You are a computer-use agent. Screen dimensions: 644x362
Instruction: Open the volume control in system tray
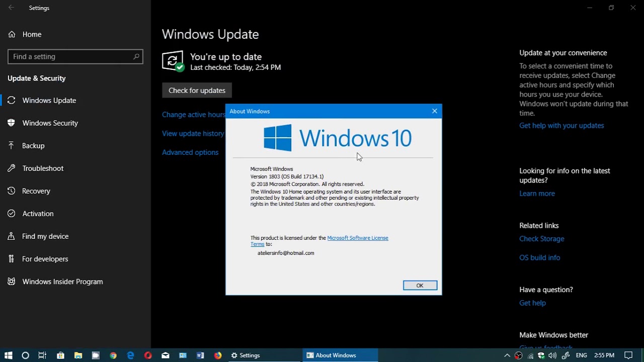tap(553, 355)
